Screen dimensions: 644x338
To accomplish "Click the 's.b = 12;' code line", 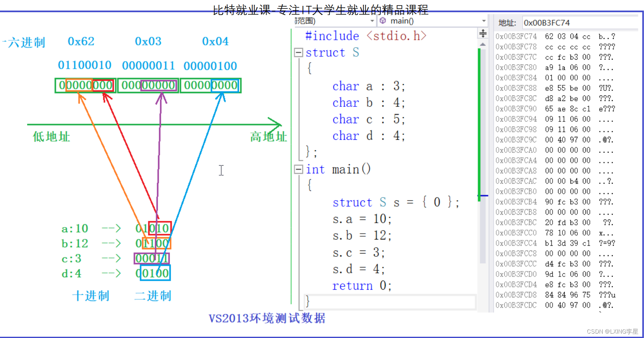I will click(362, 236).
